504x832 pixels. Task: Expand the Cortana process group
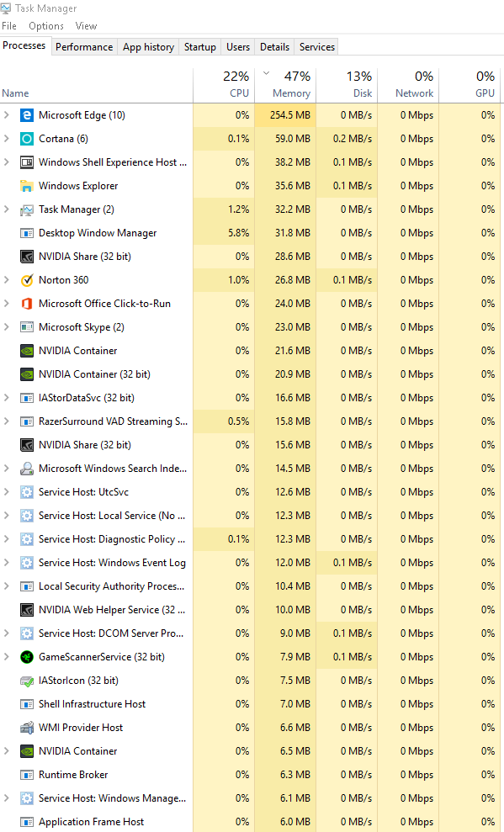[8, 138]
